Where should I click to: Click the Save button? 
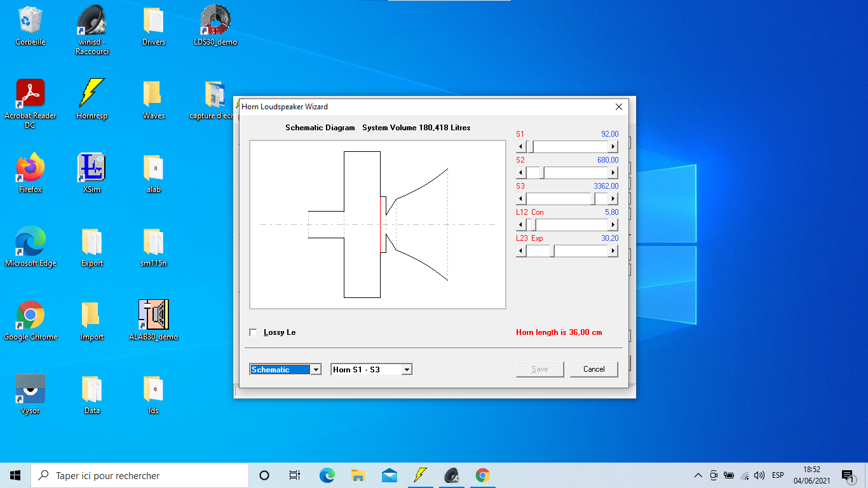pos(540,369)
